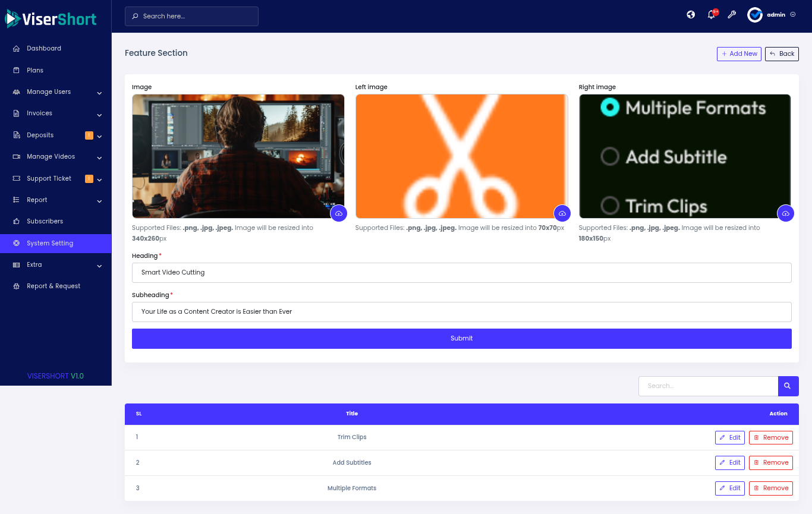
Task: Edit the Trim Clips row
Action: [729, 438]
